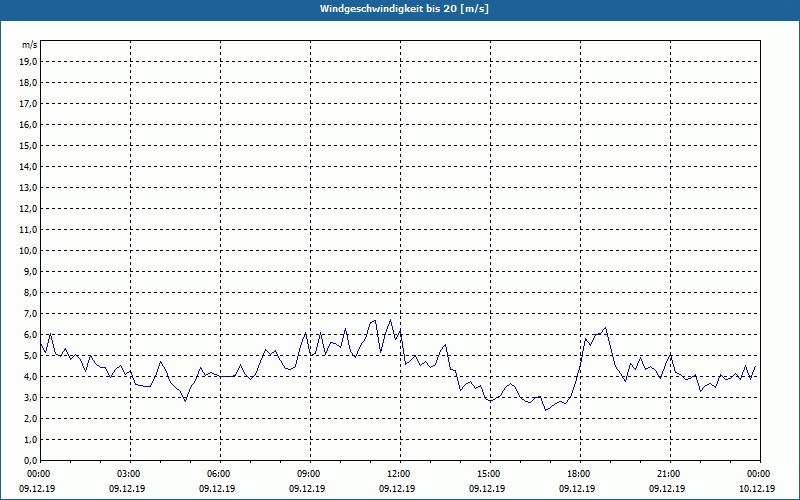The height and width of the screenshot is (500, 800).
Task: Click the 15:00 time label
Action: tap(490, 474)
